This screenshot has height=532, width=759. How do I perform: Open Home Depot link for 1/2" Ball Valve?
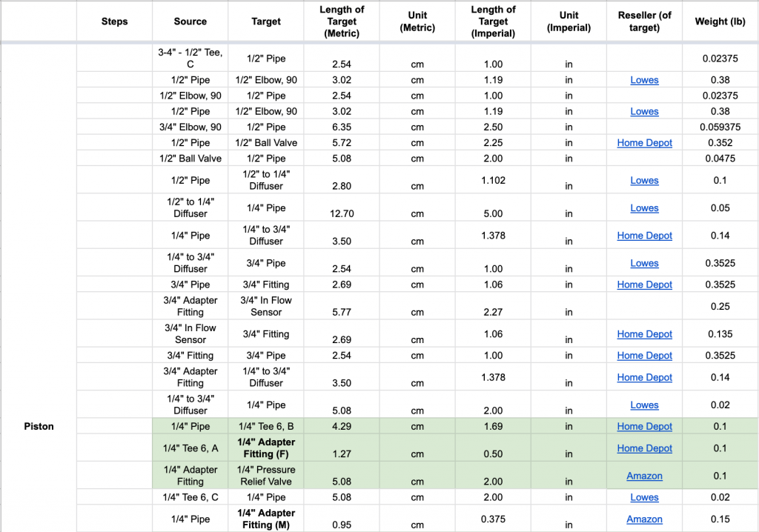click(x=644, y=143)
